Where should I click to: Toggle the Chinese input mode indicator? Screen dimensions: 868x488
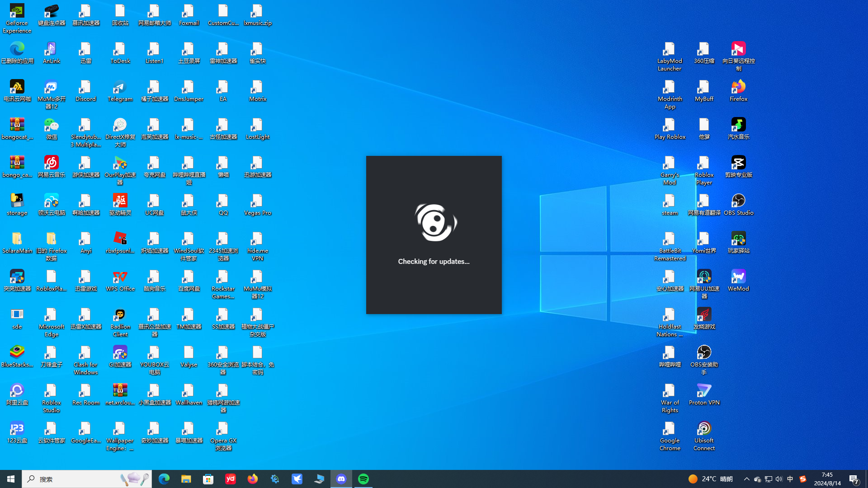790,479
